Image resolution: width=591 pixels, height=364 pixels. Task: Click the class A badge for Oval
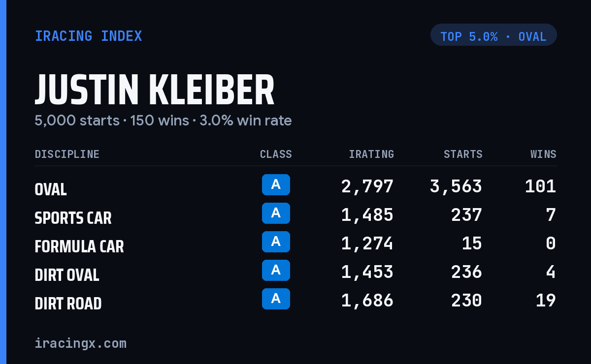[x=276, y=185]
